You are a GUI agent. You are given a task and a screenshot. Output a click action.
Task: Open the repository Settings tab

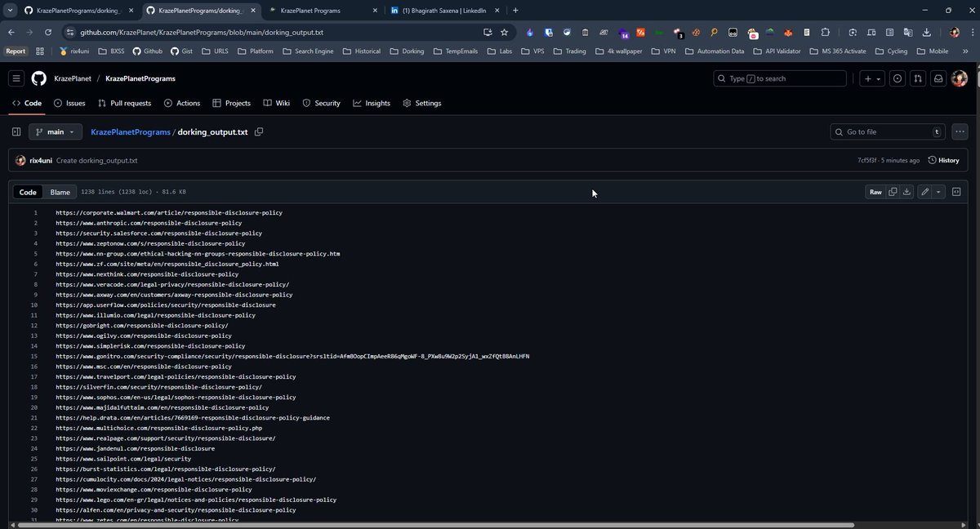point(422,103)
